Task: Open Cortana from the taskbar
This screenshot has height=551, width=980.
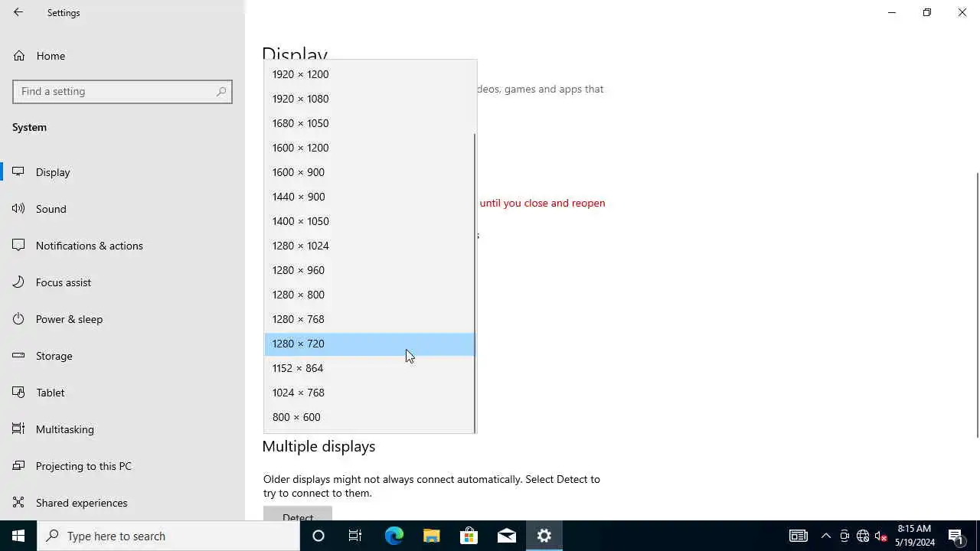Action: coord(318,536)
